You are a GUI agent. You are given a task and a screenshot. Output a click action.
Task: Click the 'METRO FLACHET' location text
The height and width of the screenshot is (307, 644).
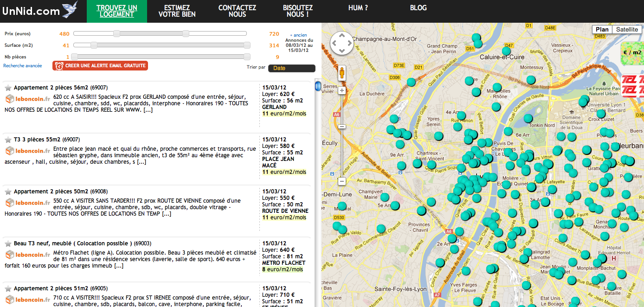[283, 263]
